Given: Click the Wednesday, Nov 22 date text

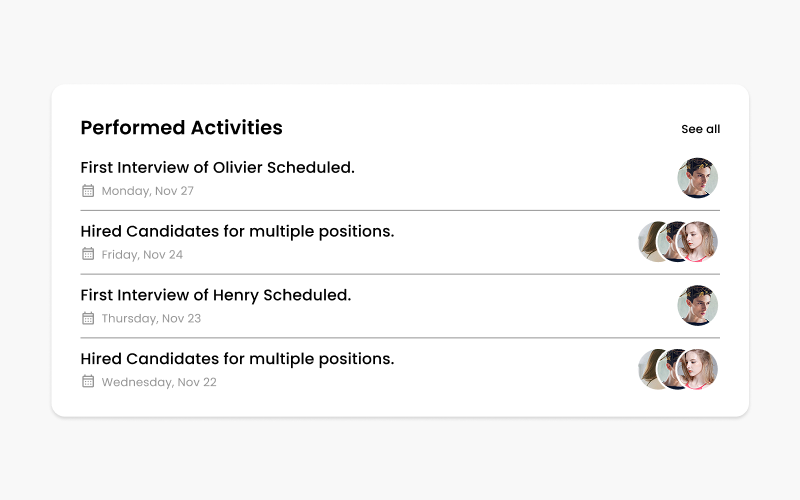Looking at the screenshot, I should point(159,382).
